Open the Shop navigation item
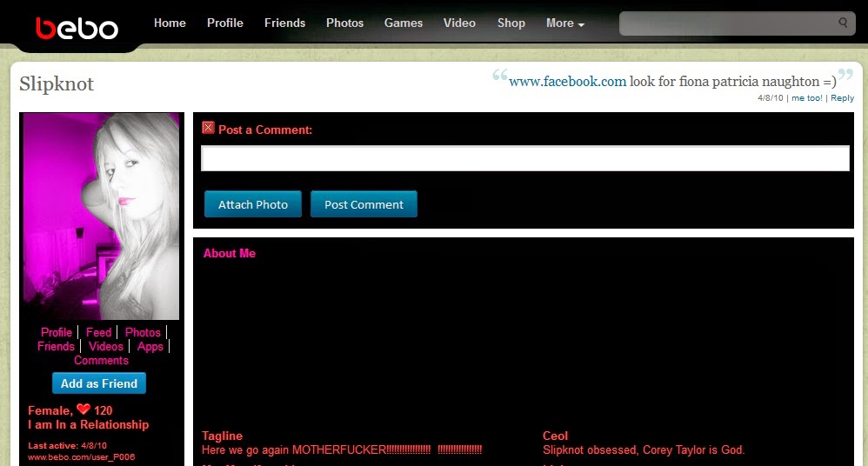 [511, 23]
